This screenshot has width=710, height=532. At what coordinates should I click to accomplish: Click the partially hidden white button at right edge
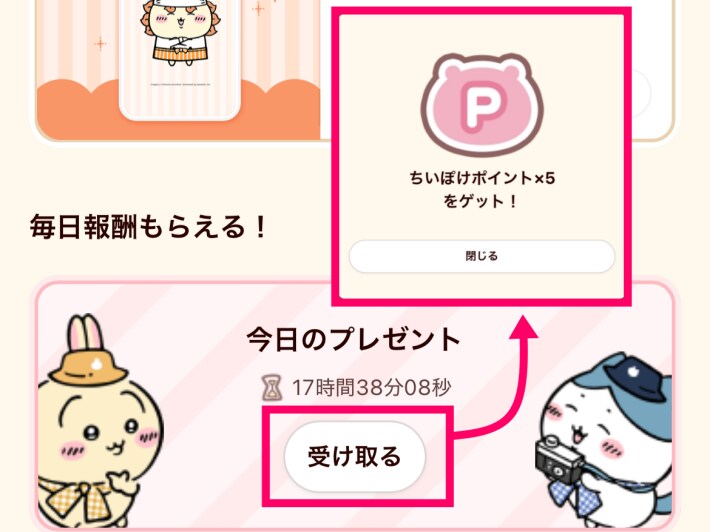(640, 93)
